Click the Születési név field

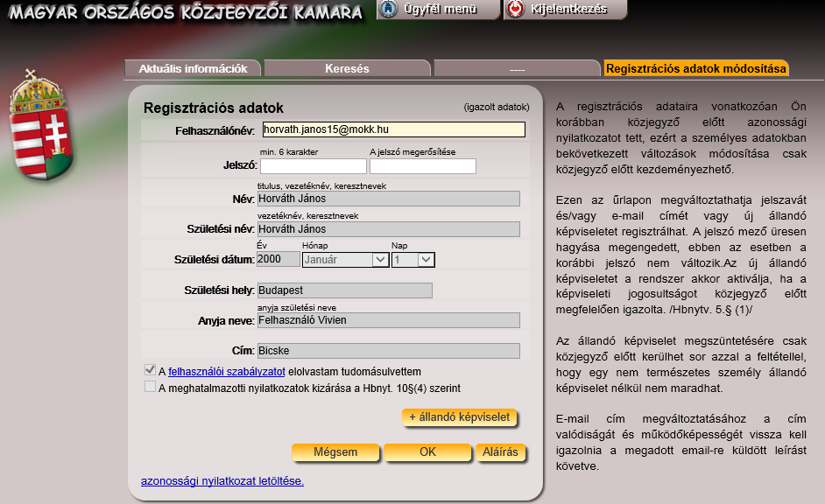(x=388, y=229)
